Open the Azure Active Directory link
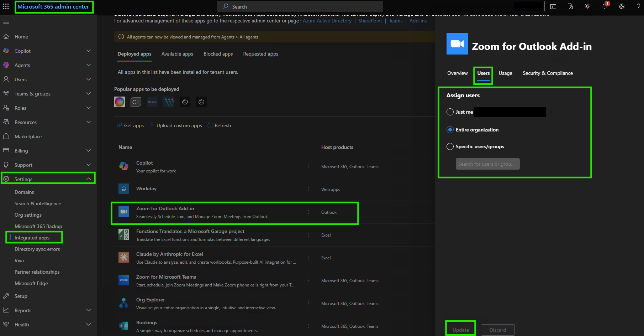The image size is (644, 336). click(327, 21)
